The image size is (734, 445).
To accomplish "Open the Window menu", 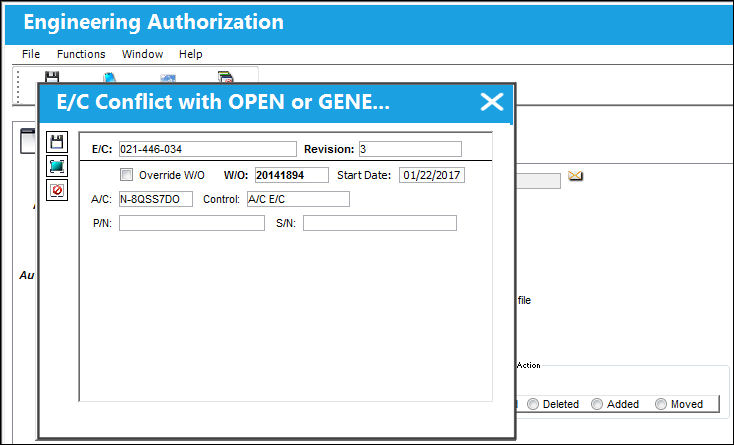I will [142, 54].
